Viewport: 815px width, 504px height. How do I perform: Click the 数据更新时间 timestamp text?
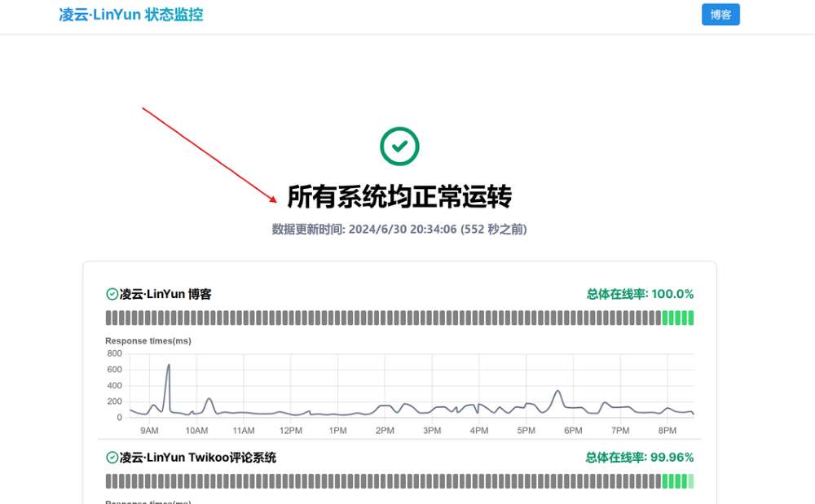coord(399,230)
